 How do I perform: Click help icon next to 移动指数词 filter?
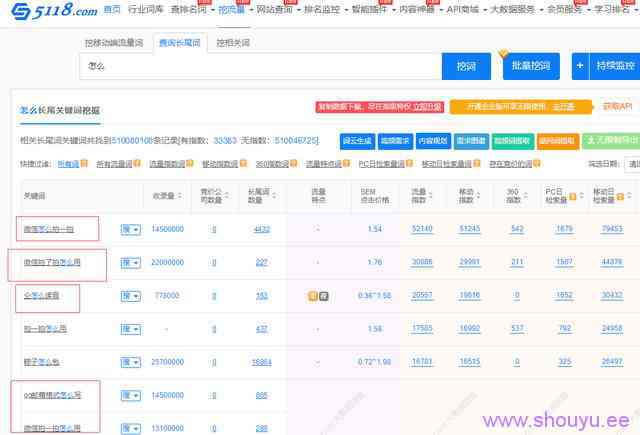243,164
